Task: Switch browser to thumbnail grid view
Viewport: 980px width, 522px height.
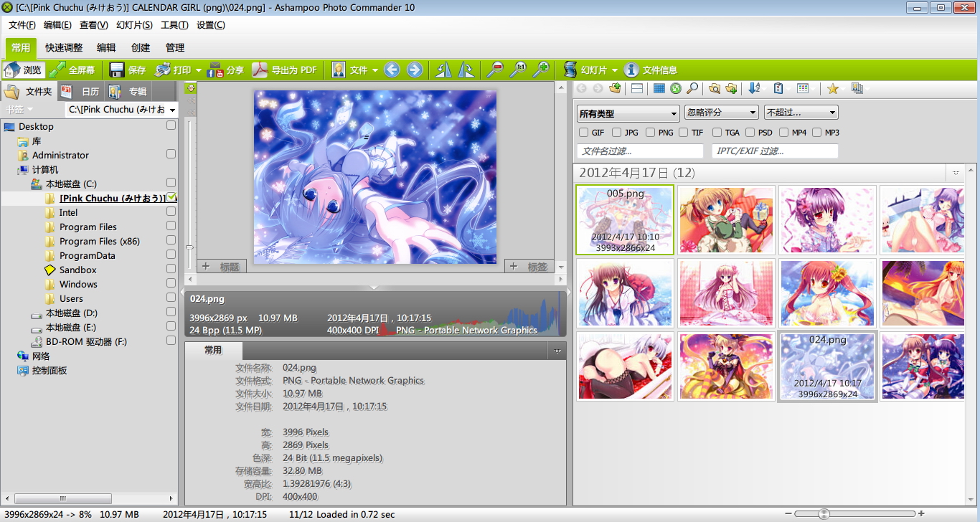Action: point(659,88)
